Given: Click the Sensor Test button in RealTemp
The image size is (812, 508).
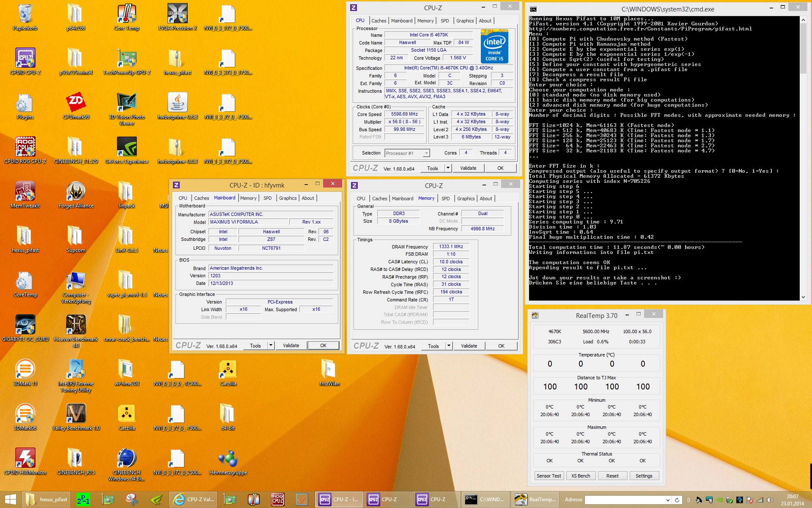Looking at the screenshot, I should click(x=549, y=476).
